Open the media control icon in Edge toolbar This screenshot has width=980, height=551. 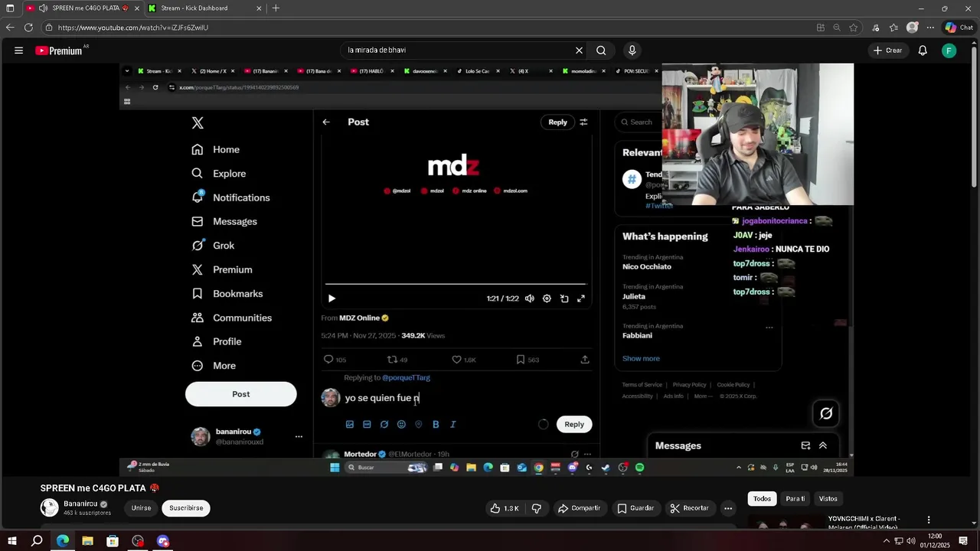[x=876, y=28]
